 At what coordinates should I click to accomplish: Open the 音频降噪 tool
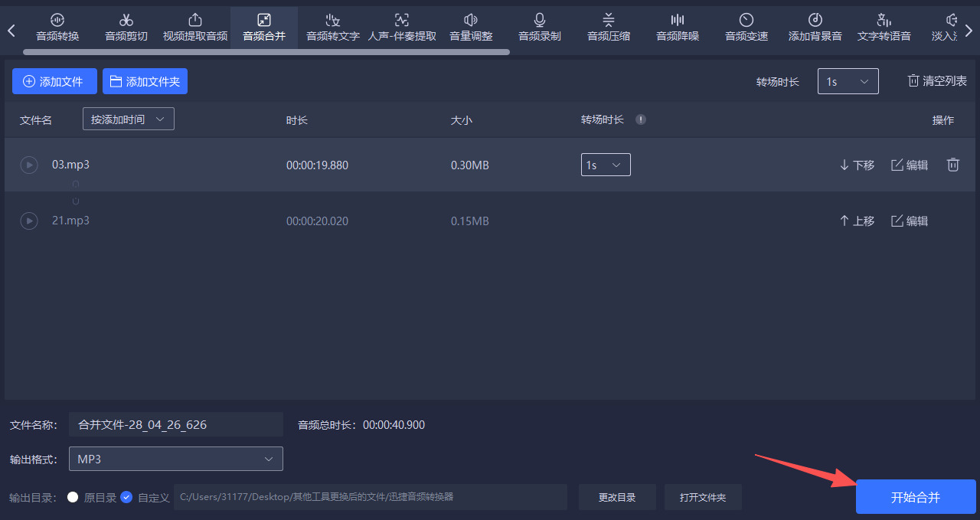coord(678,28)
